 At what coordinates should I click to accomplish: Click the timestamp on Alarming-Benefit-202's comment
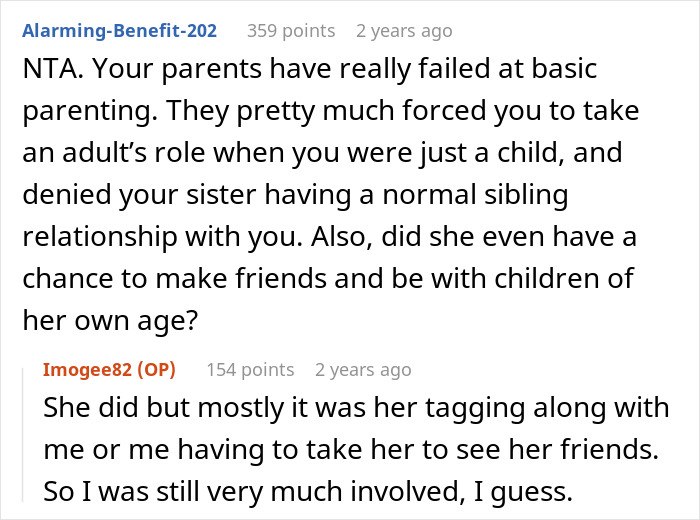pyautogui.click(x=404, y=31)
